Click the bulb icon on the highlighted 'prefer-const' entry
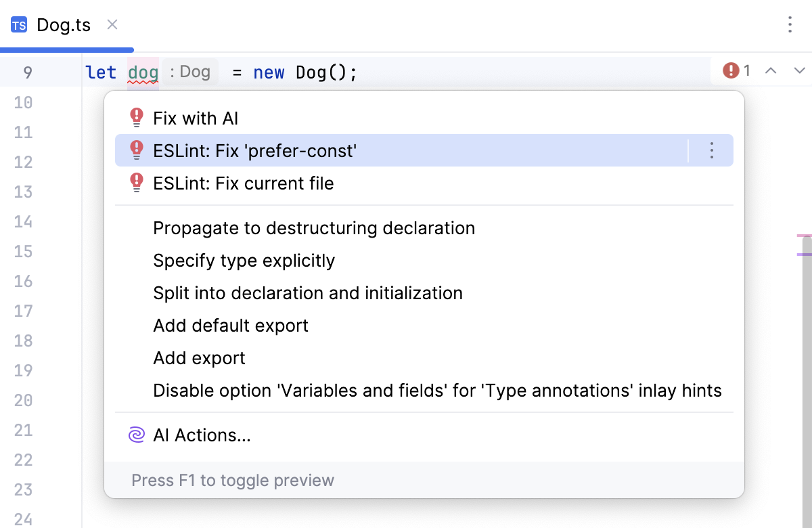The height and width of the screenshot is (528, 812). (136, 150)
